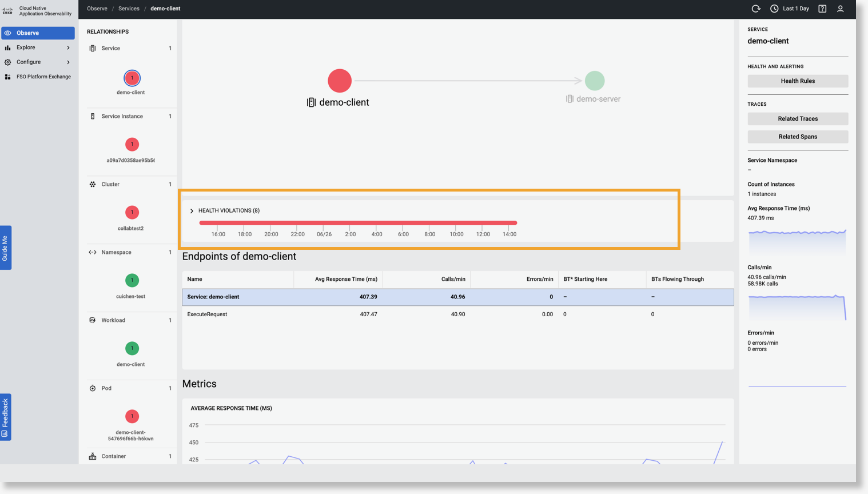The width and height of the screenshot is (868, 494).
Task: Click the 06/26 marker on timeline
Action: click(324, 234)
